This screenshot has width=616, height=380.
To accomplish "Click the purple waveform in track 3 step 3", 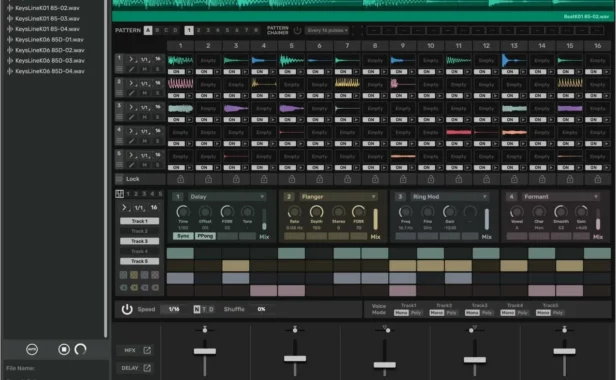I will (236, 108).
